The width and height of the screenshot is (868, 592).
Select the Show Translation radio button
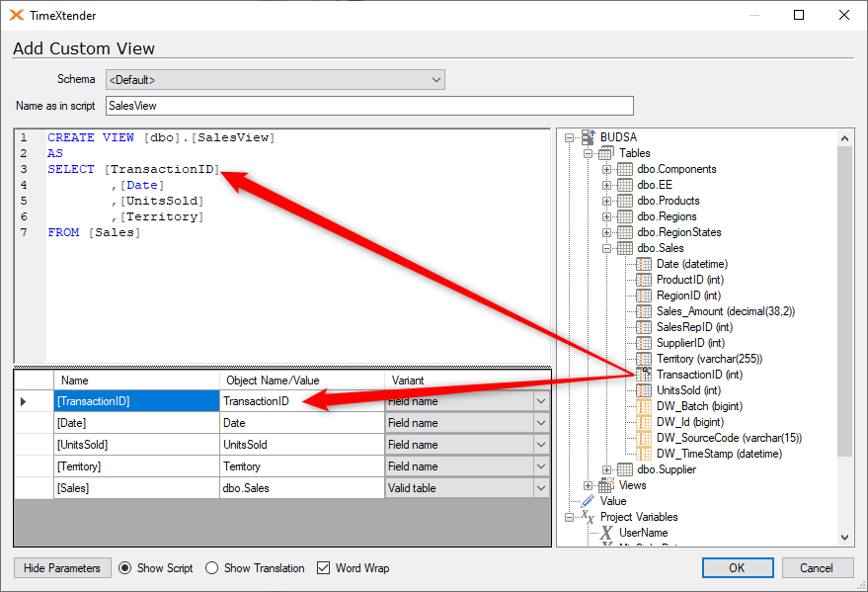tap(211, 568)
